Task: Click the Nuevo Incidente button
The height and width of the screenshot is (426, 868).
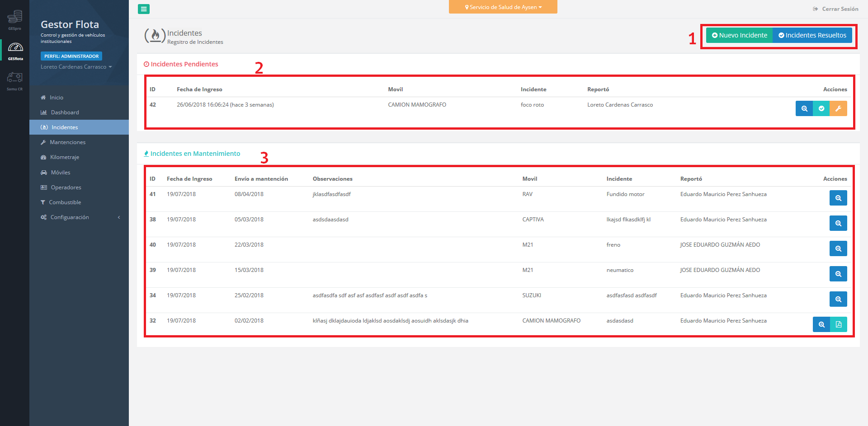Action: point(739,35)
